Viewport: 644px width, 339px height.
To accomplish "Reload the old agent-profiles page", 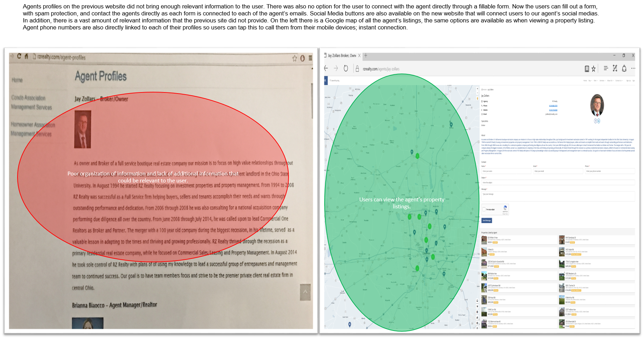I will pos(19,56).
